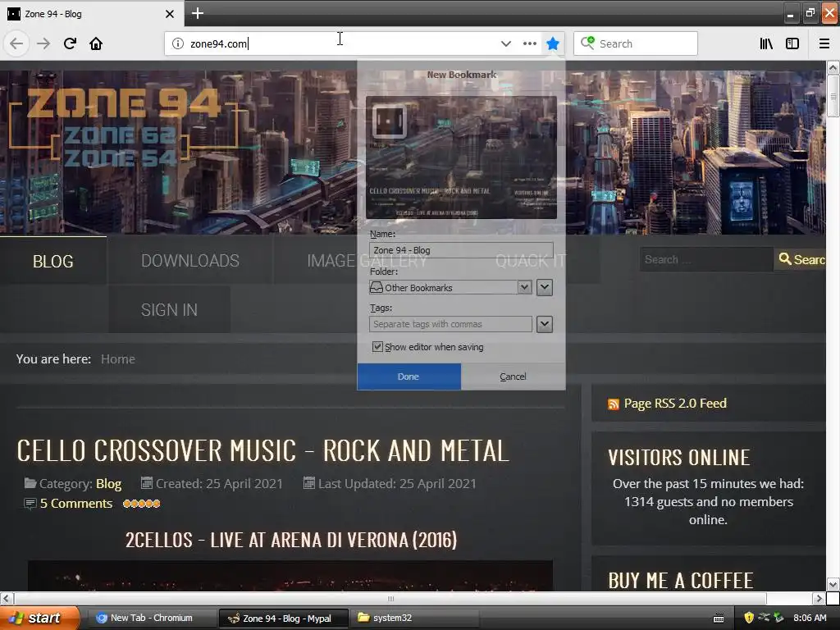Toggle Show editor when saving checkbox
The height and width of the screenshot is (630, 840).
377,347
